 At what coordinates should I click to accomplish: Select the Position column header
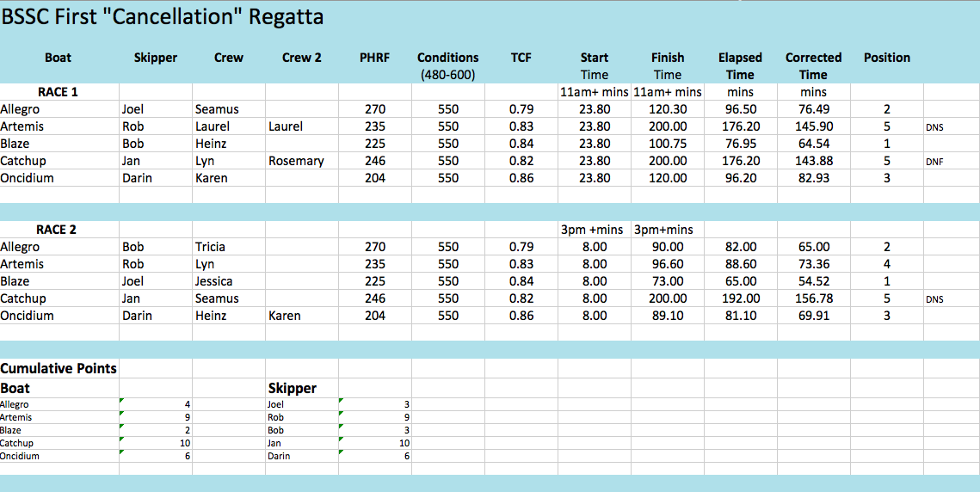pos(886,58)
